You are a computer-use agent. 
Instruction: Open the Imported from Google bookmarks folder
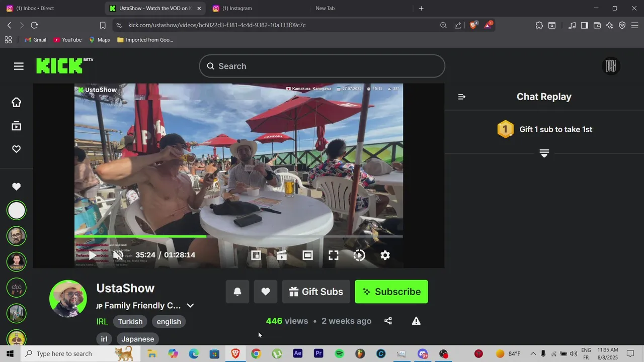145,40
